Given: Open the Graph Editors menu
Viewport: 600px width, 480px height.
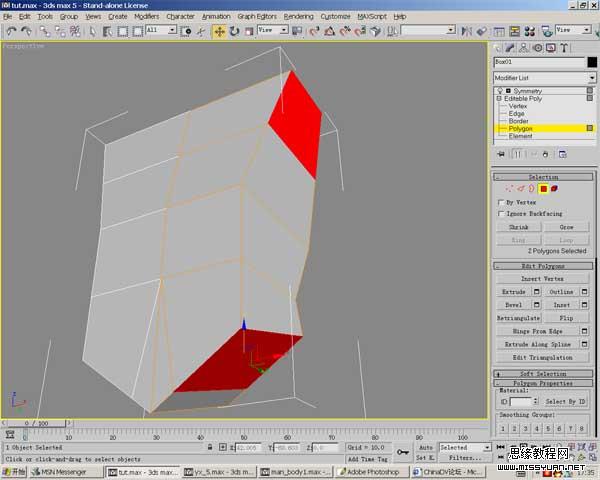Looking at the screenshot, I should tap(257, 16).
